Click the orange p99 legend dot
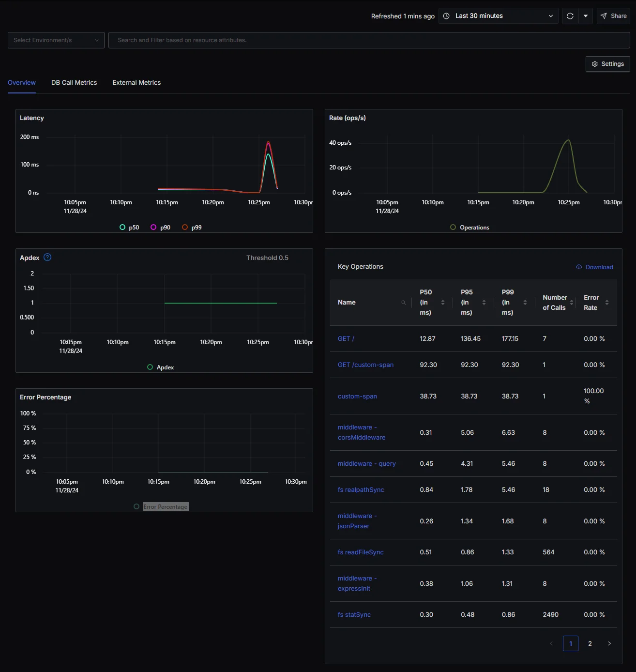The width and height of the screenshot is (636, 672). coord(184,227)
